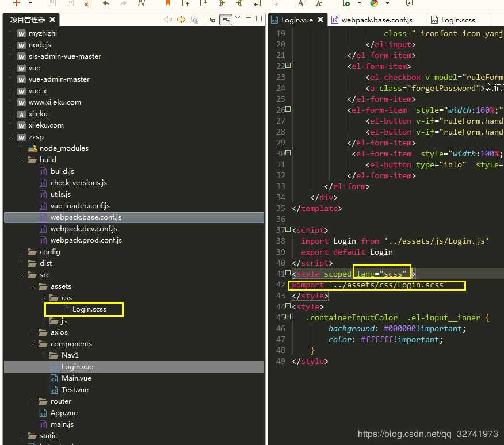Expand the js folder under assets
Viewport: 504px width, 445px height.
[44, 321]
